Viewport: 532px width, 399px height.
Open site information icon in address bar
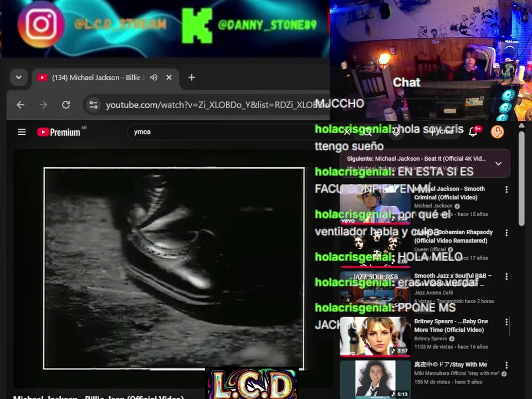(93, 105)
